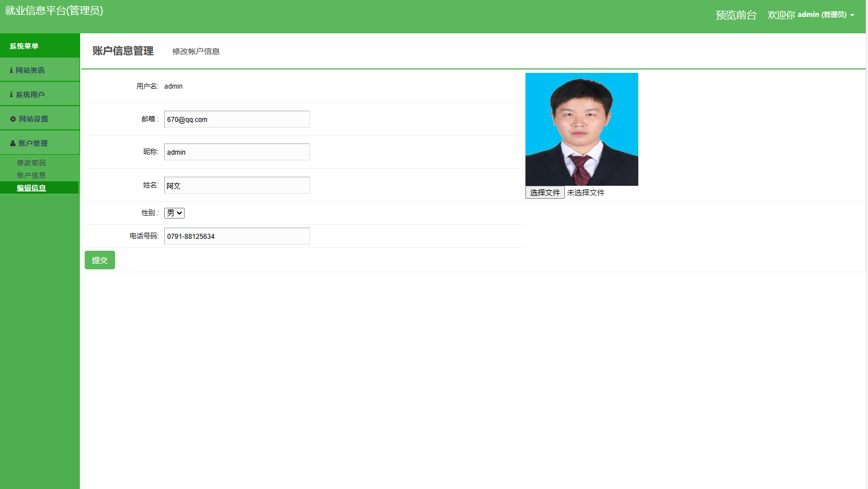Image resolution: width=868 pixels, height=489 pixels.
Task: Focus the 邮箱 input field
Action: tap(237, 119)
